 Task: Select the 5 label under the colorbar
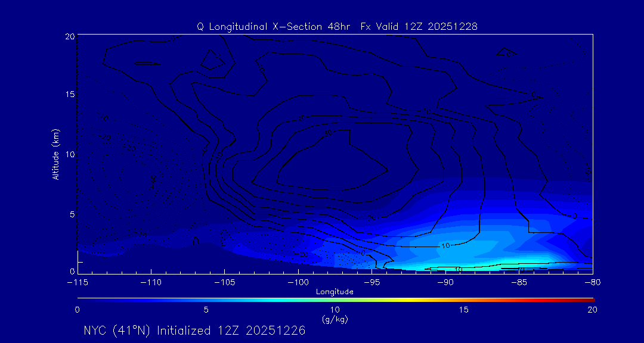pyautogui.click(x=206, y=310)
